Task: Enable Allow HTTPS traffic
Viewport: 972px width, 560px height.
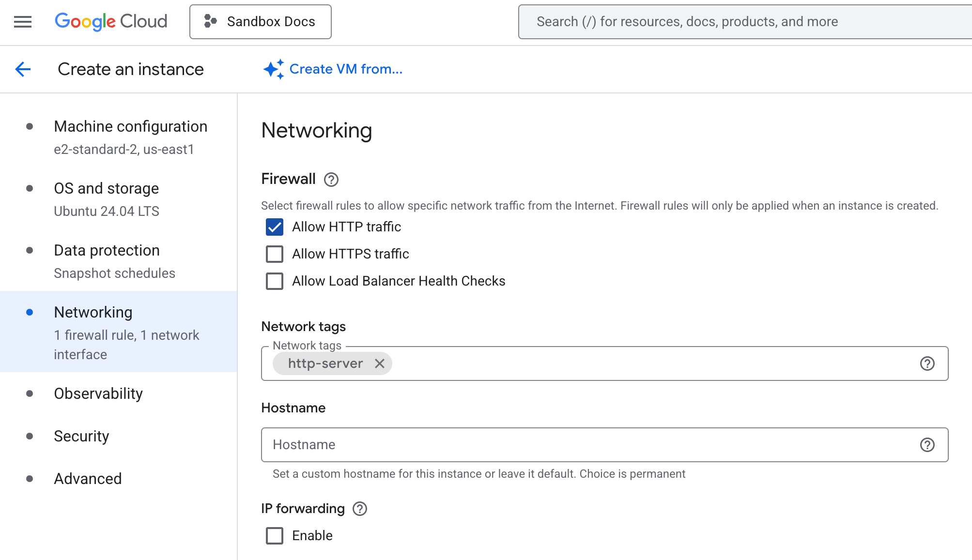Action: (x=274, y=254)
